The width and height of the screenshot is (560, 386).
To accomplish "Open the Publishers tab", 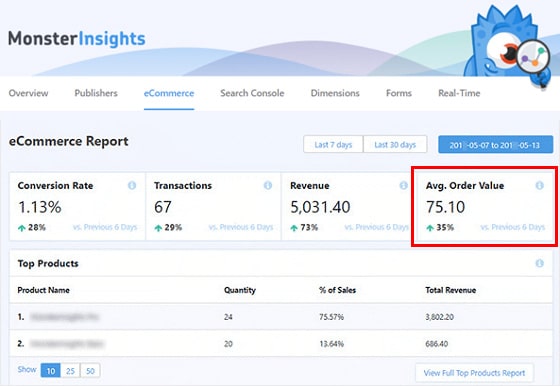I will tap(96, 93).
